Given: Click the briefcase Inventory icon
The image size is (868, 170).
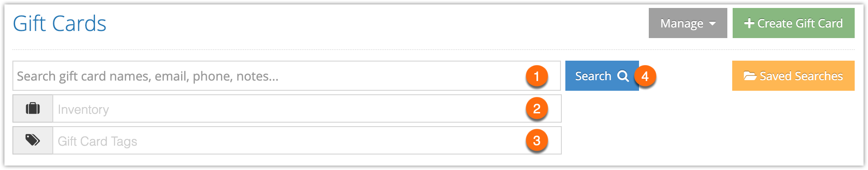Looking at the screenshot, I should pyautogui.click(x=33, y=108).
